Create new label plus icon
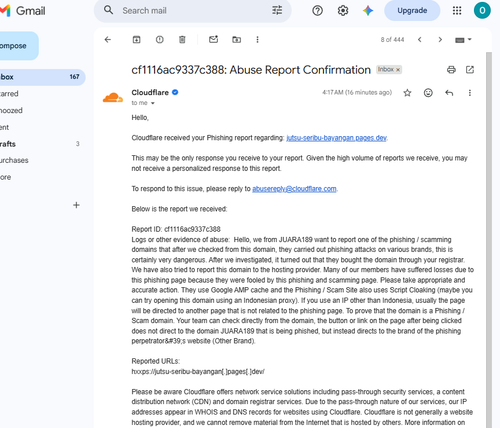This screenshot has height=428, width=500. tap(76, 205)
